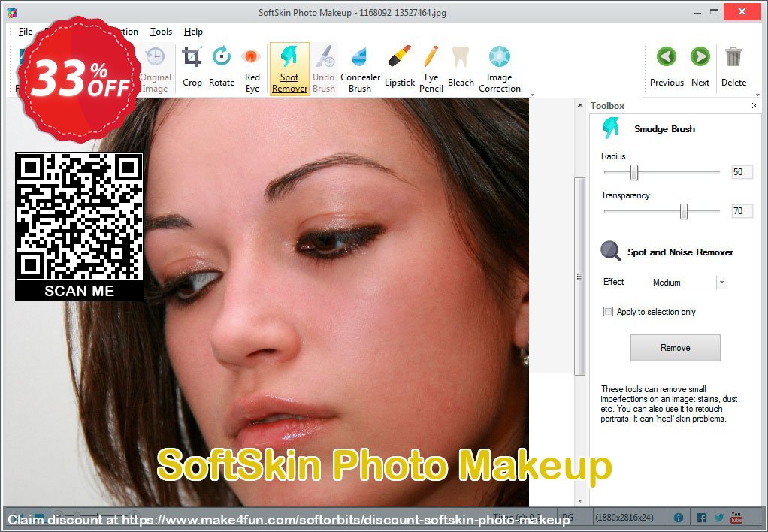The image size is (768, 532).
Task: Click the Transparency slider handle
Action: 684,211
